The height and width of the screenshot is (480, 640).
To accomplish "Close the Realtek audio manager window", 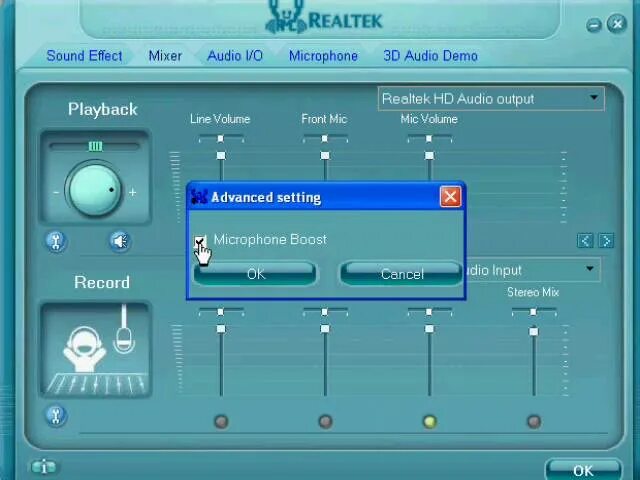I will (x=617, y=24).
